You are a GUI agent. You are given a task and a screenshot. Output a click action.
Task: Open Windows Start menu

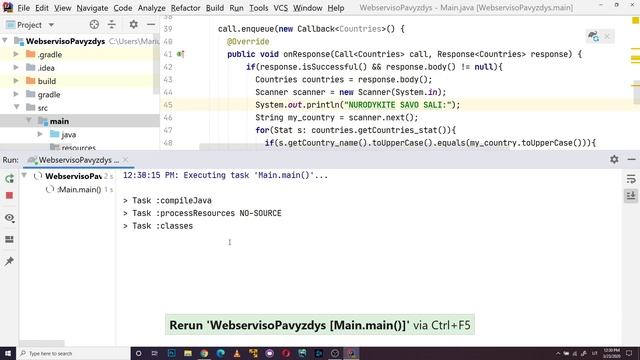(8, 353)
